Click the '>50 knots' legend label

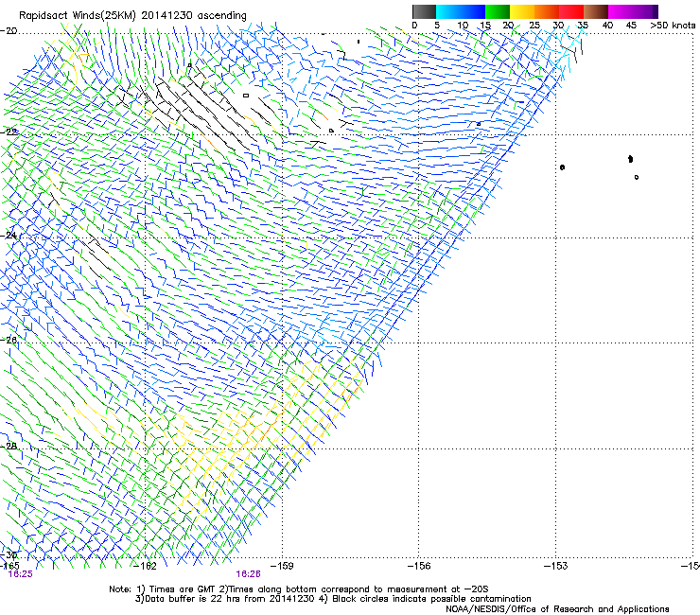pyautogui.click(x=673, y=26)
